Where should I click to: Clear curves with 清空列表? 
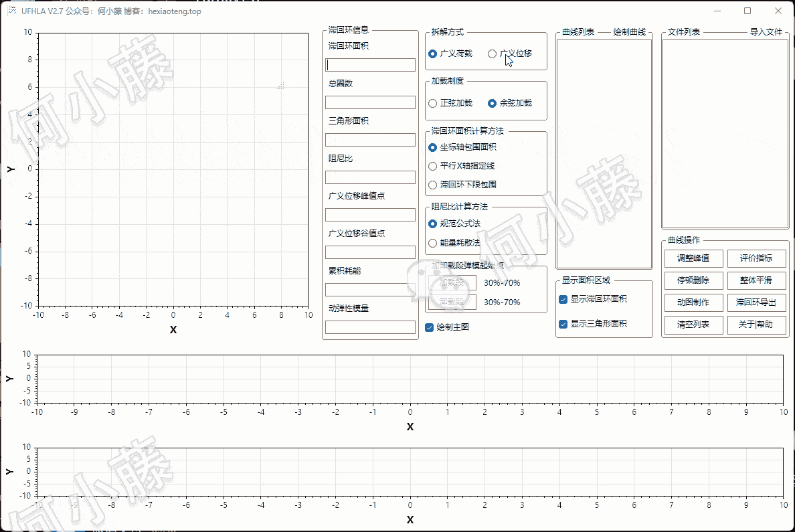(693, 325)
